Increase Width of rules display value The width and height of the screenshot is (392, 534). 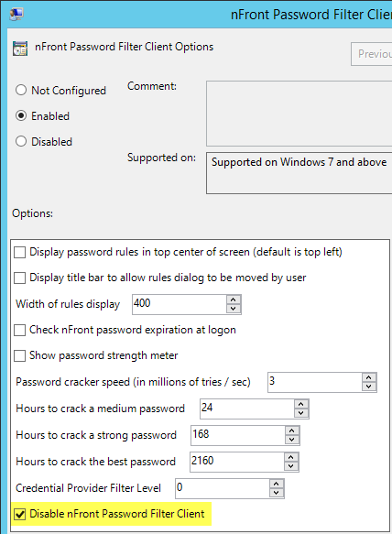tap(234, 300)
